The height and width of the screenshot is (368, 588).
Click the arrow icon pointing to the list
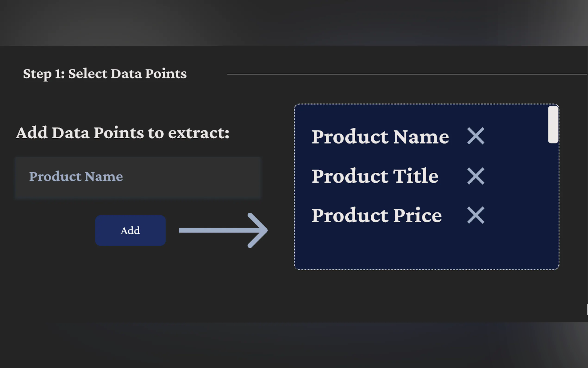(222, 230)
